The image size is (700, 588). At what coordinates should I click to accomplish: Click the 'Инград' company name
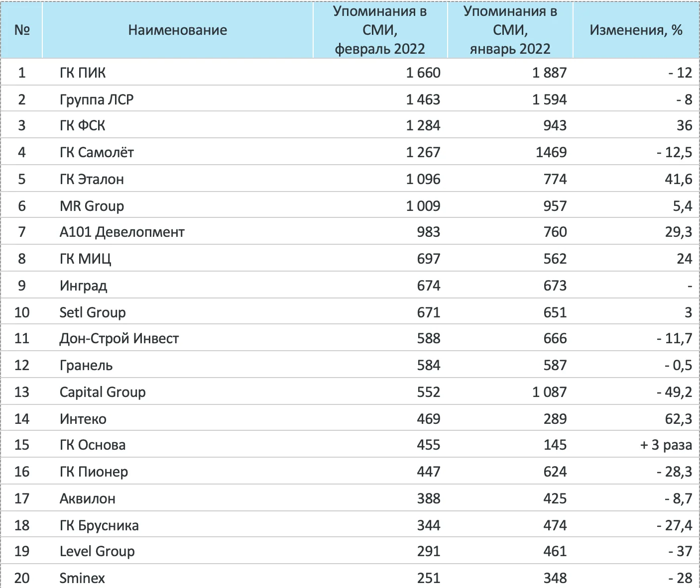point(83,286)
